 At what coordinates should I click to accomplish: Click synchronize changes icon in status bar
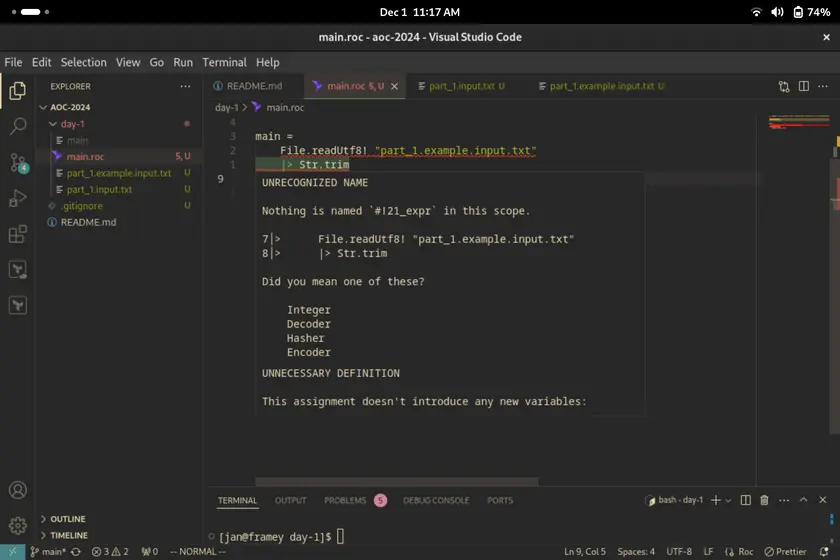pos(76,551)
